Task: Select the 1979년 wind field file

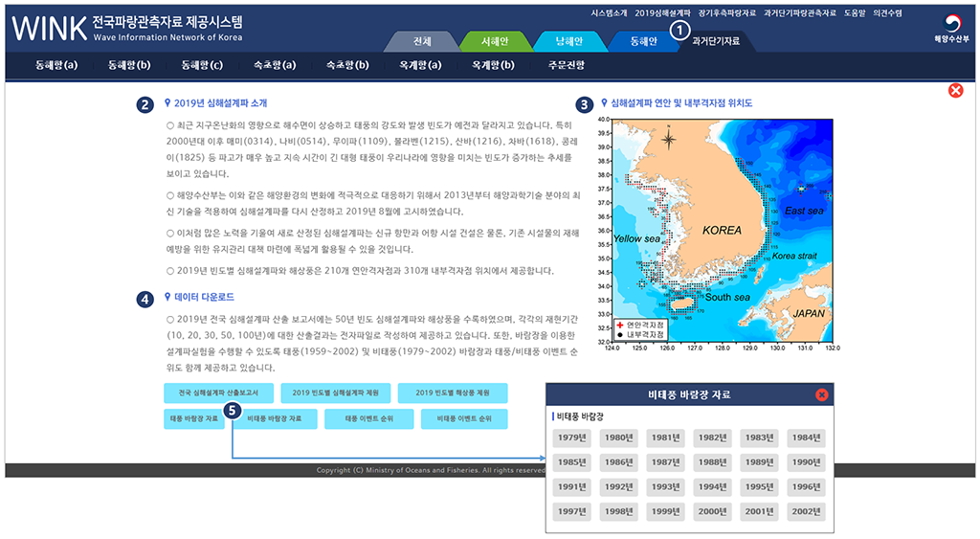Action: coord(572,438)
